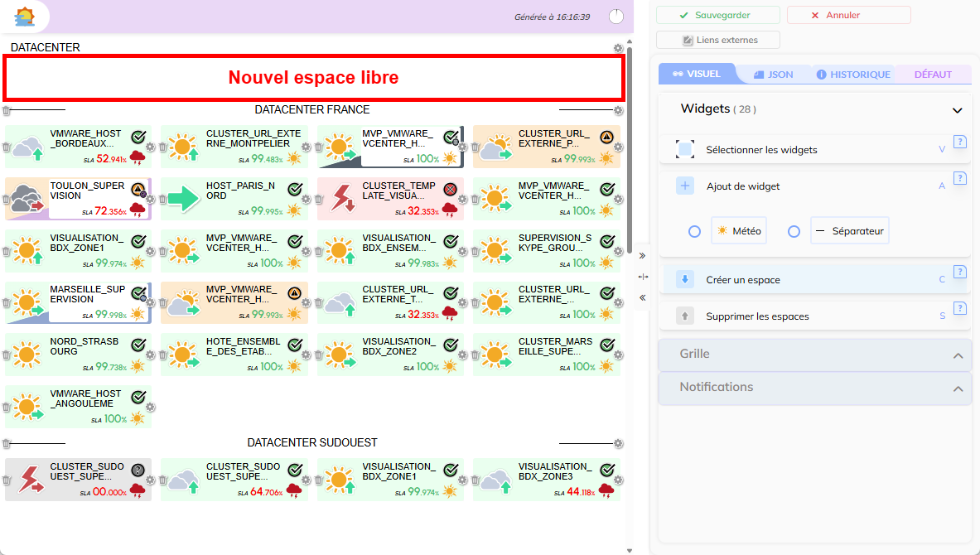Click the refresh timer circle icon

616,17
